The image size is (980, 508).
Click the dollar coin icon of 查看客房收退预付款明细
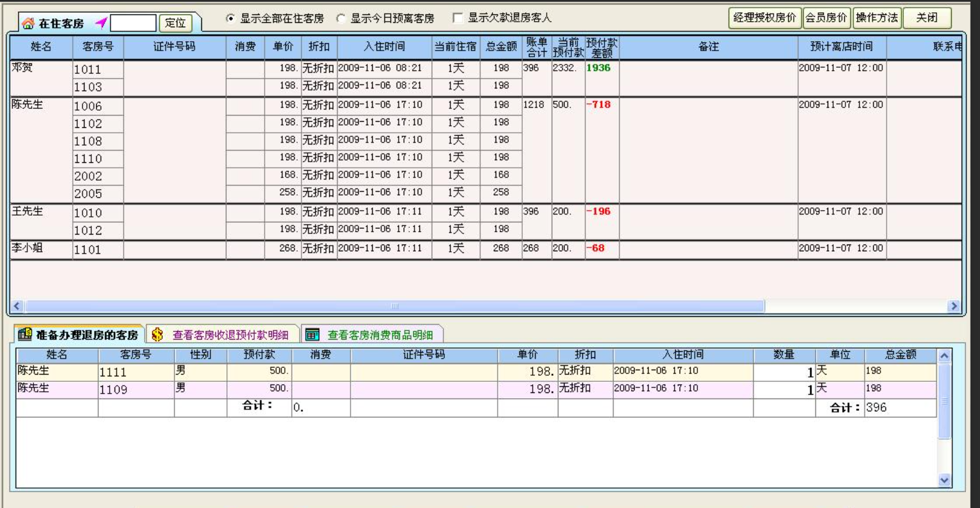coord(157,335)
